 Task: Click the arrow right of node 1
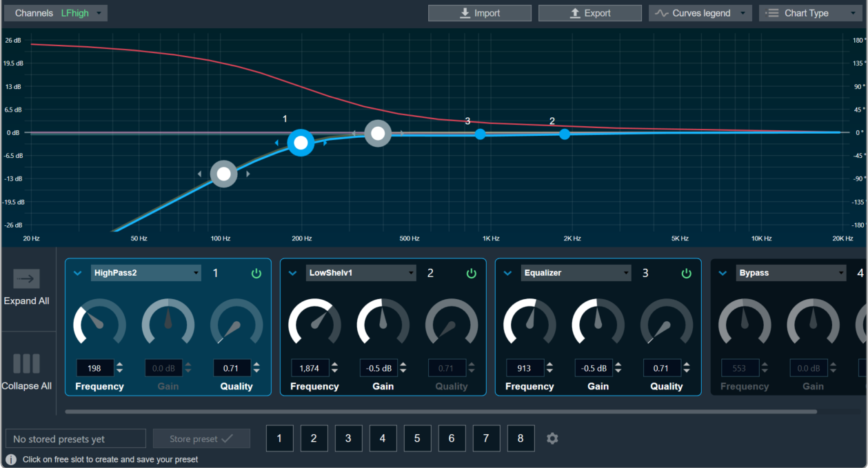coord(325,143)
